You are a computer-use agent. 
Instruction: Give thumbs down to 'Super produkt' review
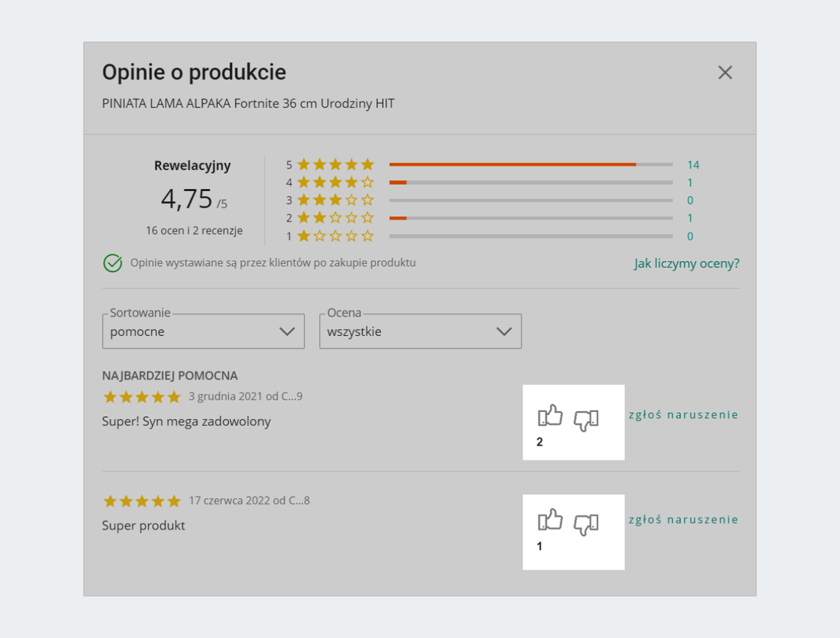[x=586, y=524]
